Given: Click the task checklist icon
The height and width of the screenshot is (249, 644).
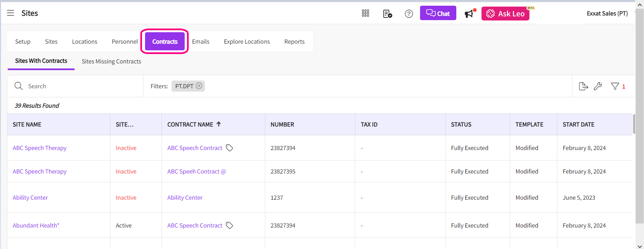Looking at the screenshot, I should tap(387, 14).
